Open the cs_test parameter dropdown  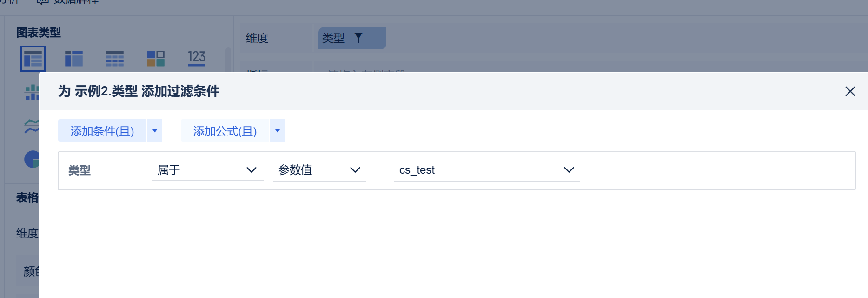tap(486, 170)
